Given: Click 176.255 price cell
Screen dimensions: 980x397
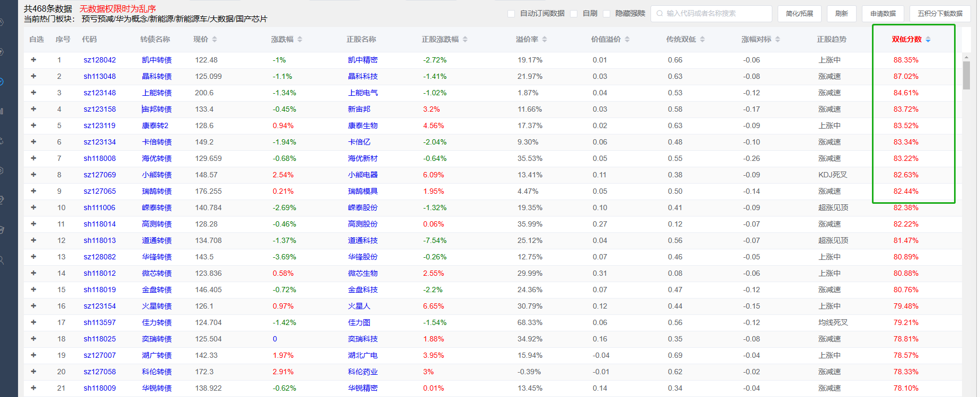Looking at the screenshot, I should tap(208, 191).
